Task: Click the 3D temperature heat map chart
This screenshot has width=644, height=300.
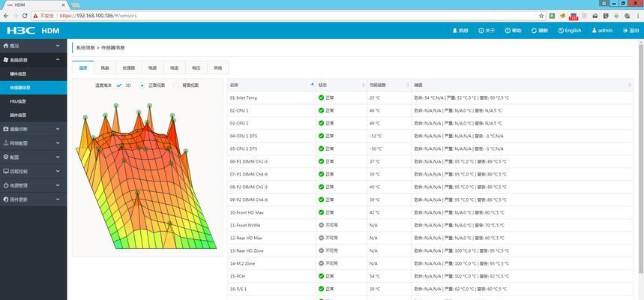Action: point(145,177)
